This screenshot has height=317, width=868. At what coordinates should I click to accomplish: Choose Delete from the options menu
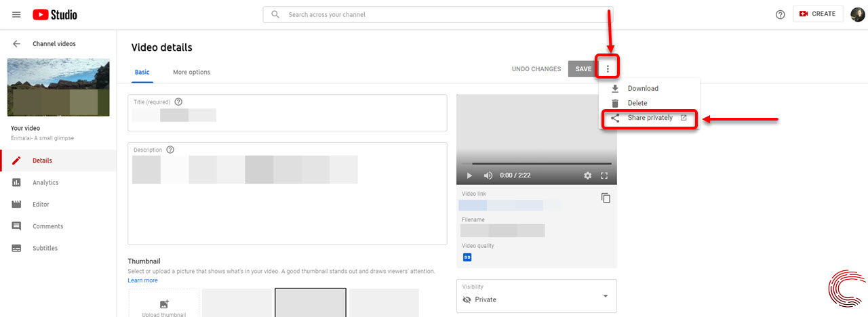649,103
